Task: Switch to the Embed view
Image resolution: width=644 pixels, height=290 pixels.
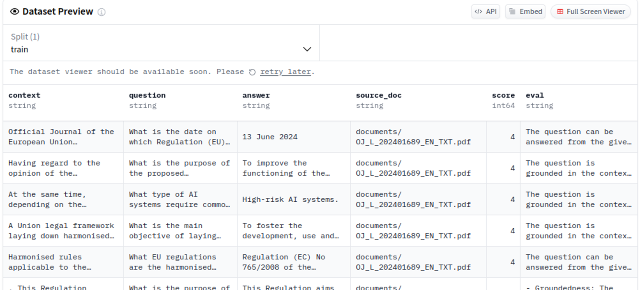Action: 525,11
